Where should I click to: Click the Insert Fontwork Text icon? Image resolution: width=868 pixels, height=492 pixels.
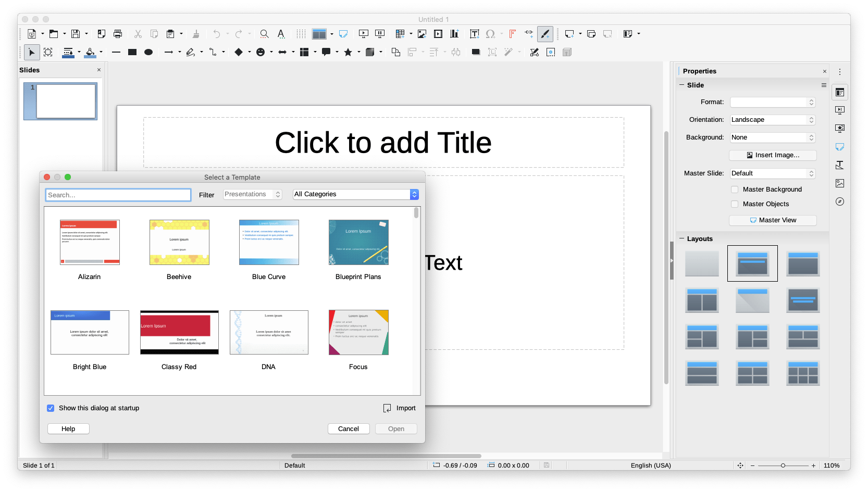click(x=512, y=34)
